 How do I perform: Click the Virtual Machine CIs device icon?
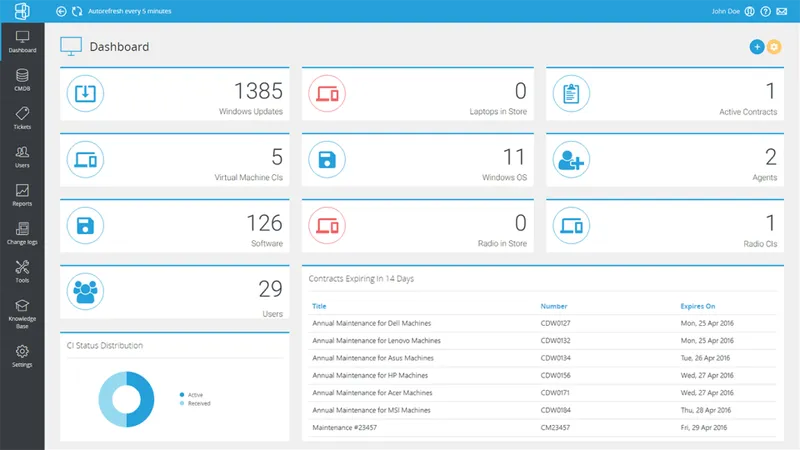(x=85, y=160)
